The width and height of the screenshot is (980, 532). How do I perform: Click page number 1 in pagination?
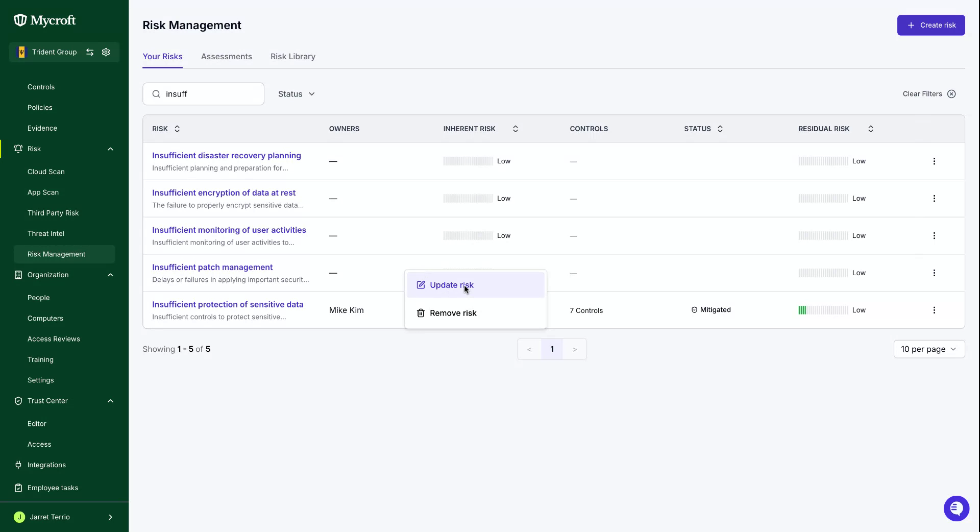tap(552, 349)
